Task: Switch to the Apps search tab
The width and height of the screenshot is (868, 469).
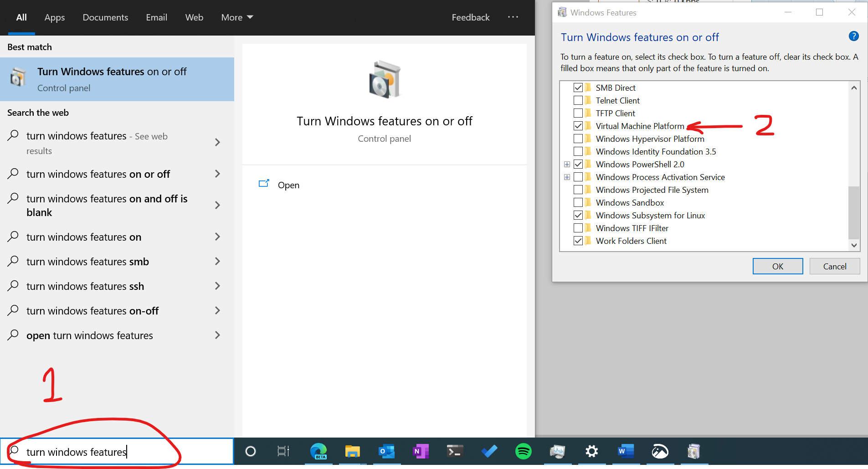Action: click(x=55, y=17)
